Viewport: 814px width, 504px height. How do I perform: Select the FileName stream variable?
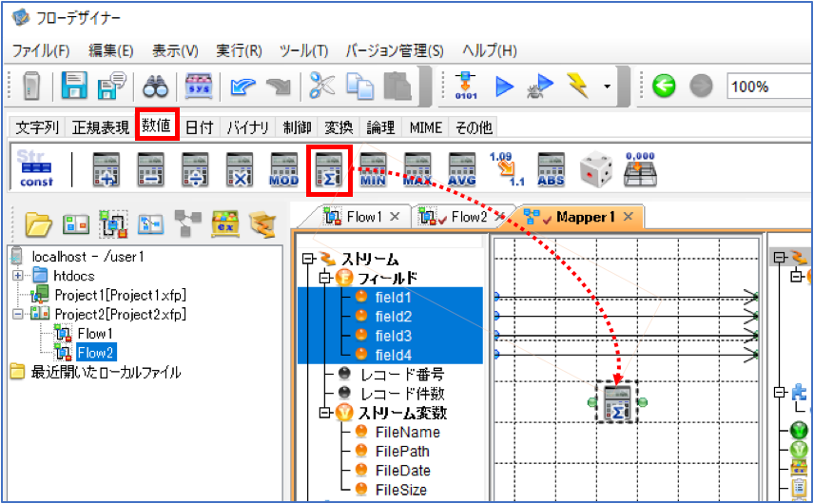408,432
